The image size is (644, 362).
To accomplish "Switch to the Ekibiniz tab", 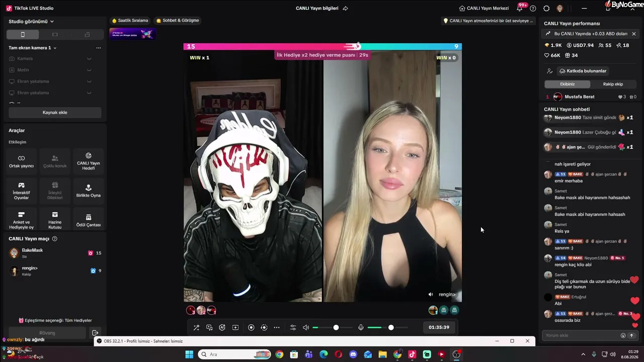I will coord(568,84).
